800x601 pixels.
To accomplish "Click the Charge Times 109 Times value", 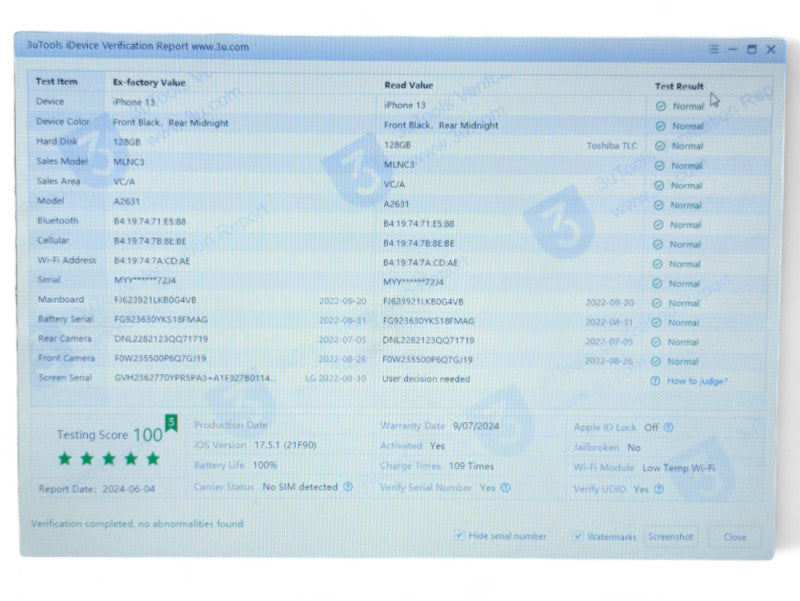I will (x=471, y=466).
